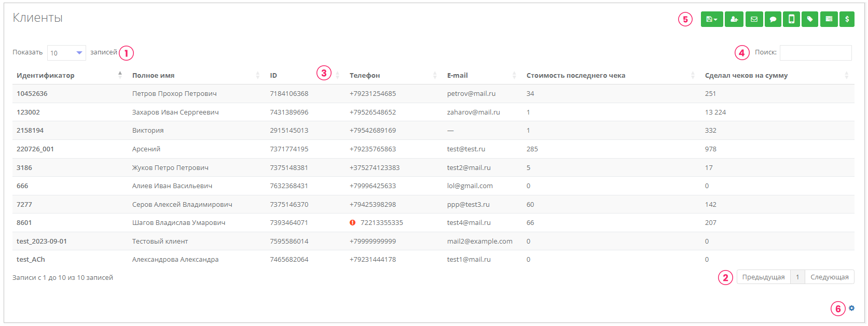Click identifier 123002
868x326 pixels.
click(x=28, y=112)
